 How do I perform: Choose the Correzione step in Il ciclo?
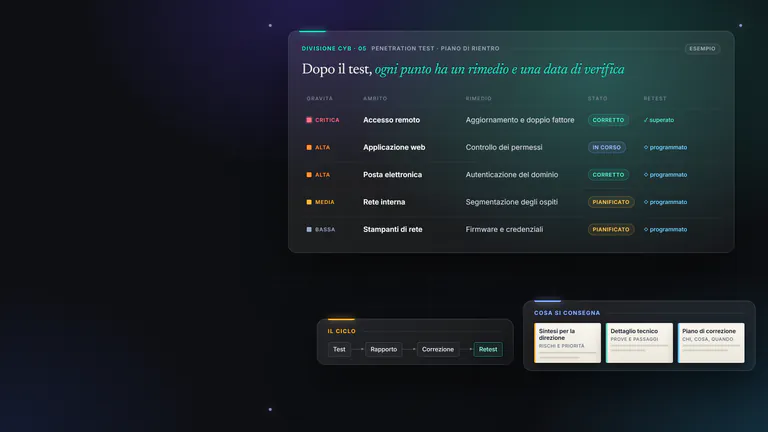(438, 349)
